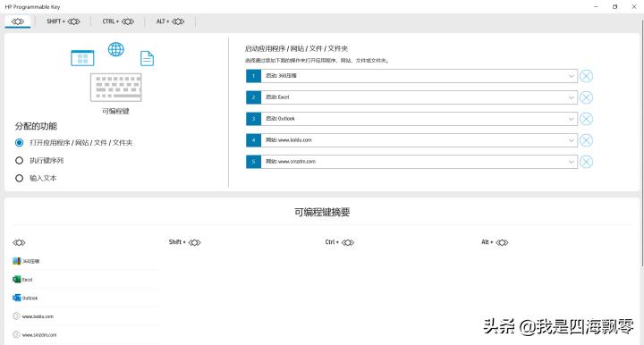Select the 执行键序列 radio option
The height and width of the screenshot is (345, 644).
click(x=20, y=160)
